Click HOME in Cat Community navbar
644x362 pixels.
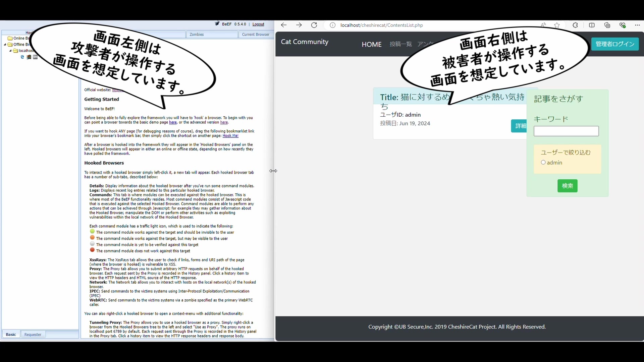click(372, 44)
